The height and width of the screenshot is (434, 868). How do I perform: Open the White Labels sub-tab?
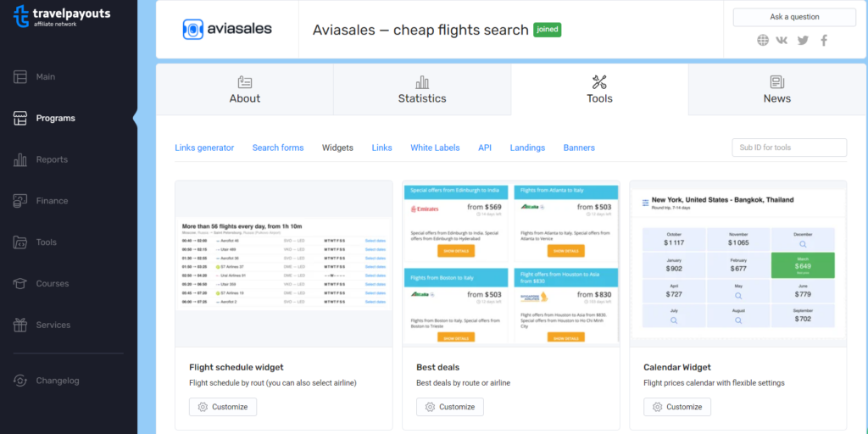[x=435, y=147]
